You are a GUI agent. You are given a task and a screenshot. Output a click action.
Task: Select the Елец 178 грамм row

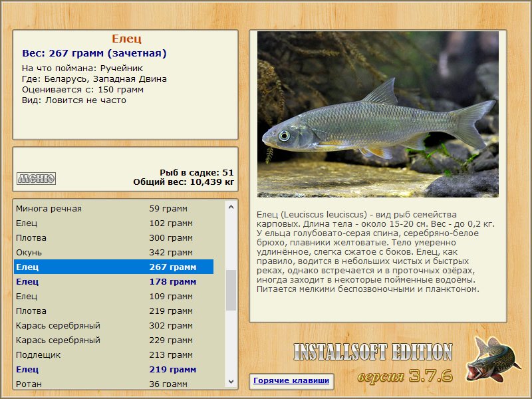(x=114, y=281)
